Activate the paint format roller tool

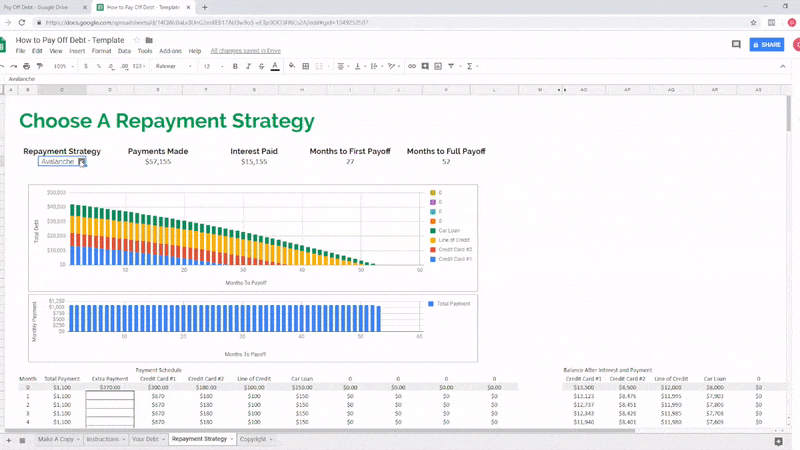pos(39,66)
